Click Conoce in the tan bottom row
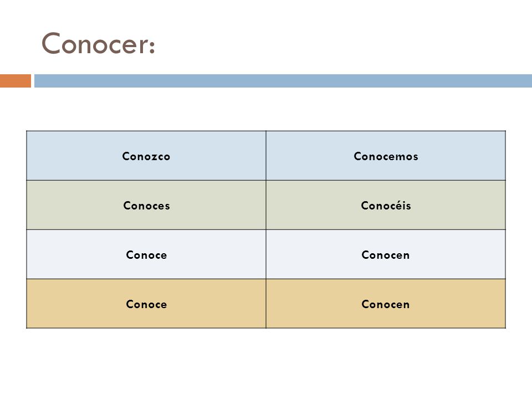The width and height of the screenshot is (532, 399). click(146, 304)
